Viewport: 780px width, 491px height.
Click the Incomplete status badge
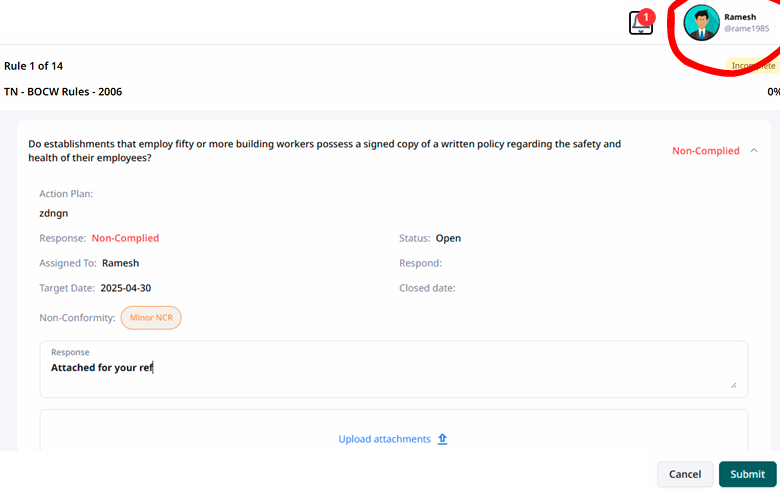tap(753, 66)
